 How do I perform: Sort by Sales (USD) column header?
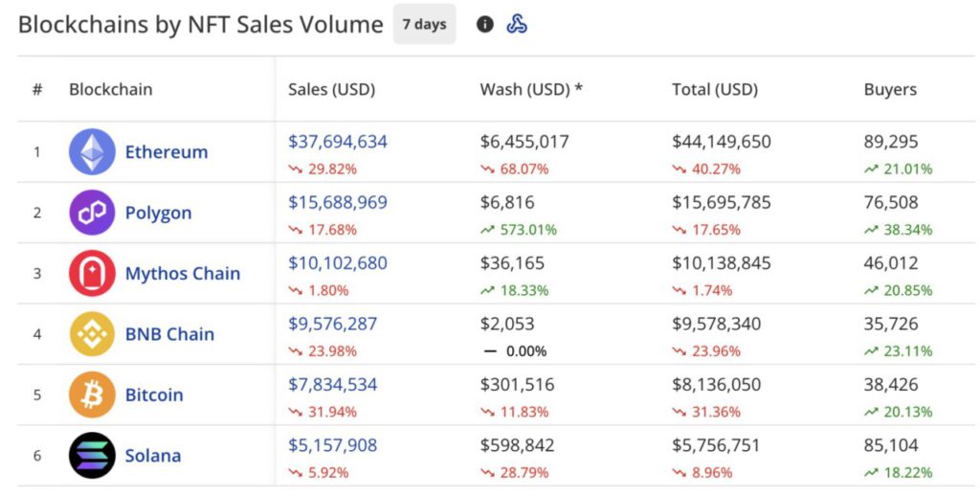331,90
